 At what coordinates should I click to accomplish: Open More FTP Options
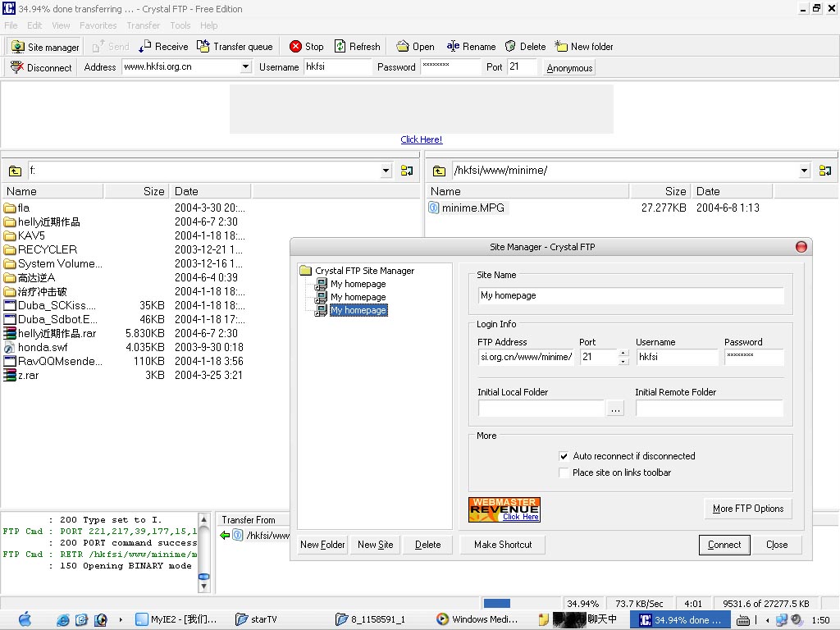(x=748, y=509)
